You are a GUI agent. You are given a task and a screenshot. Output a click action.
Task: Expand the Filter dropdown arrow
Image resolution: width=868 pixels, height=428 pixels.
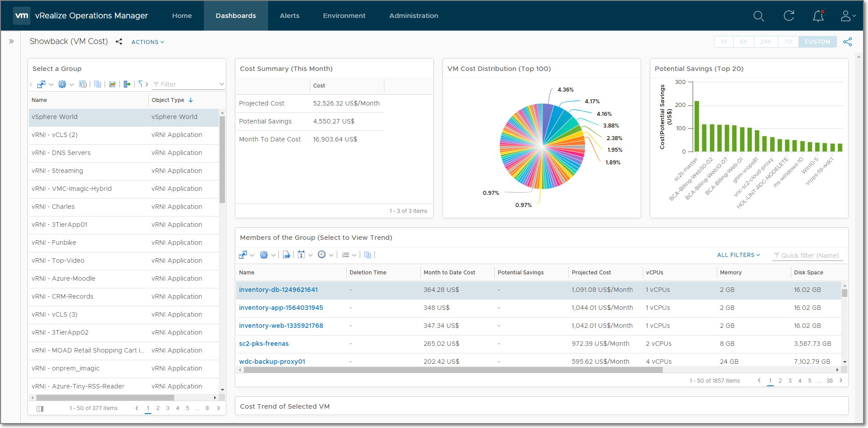221,84
